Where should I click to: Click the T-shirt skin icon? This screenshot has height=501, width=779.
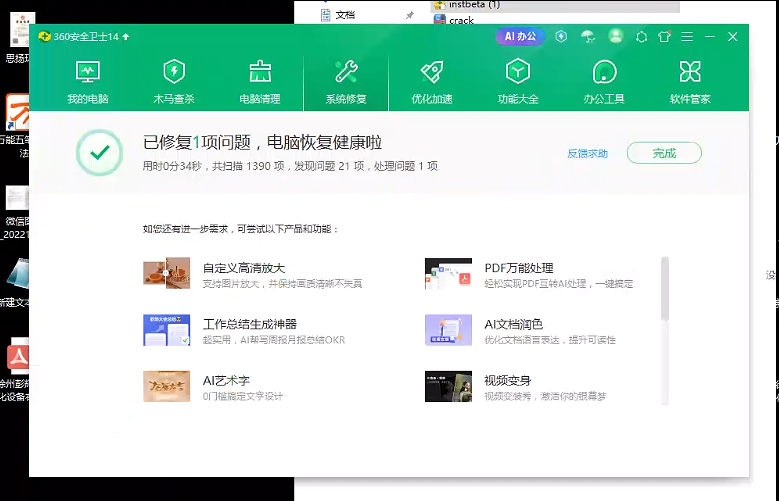664,36
